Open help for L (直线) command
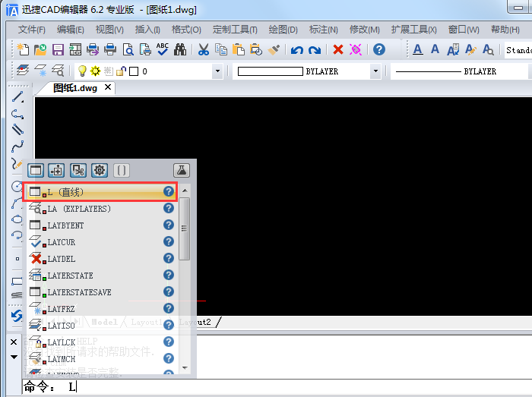This screenshot has width=532, height=397. (169, 191)
